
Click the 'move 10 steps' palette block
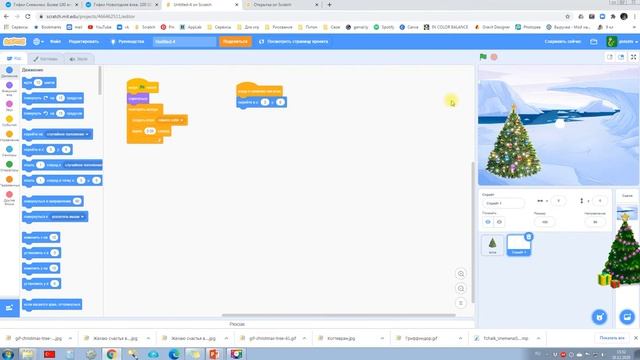pos(40,82)
